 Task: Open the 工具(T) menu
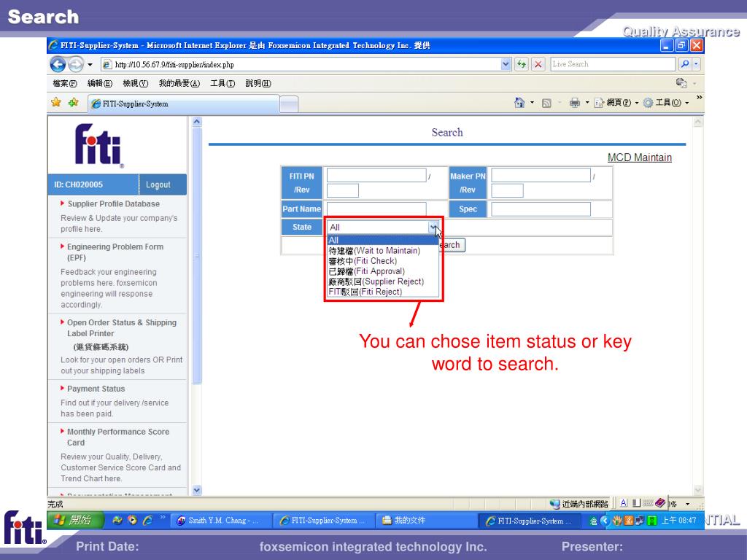(x=222, y=83)
